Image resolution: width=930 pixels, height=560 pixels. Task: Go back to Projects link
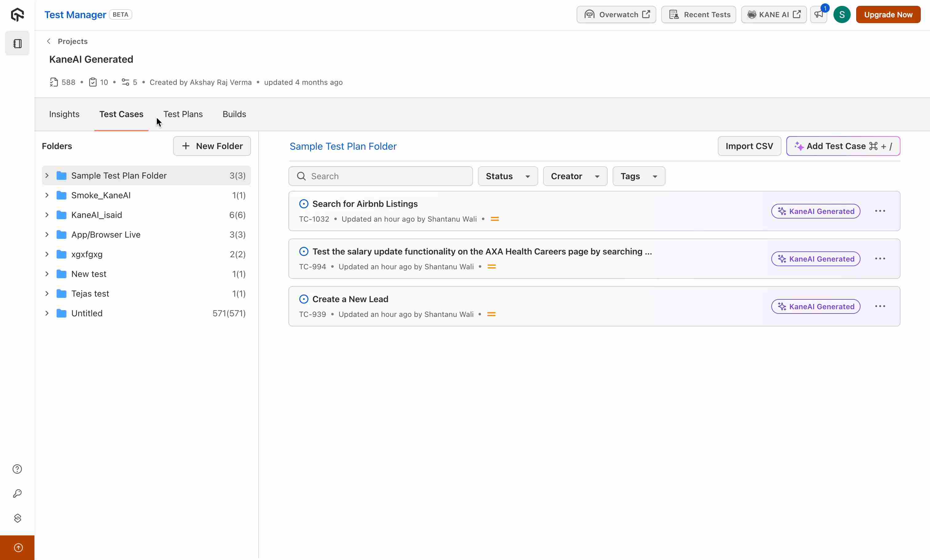click(73, 41)
